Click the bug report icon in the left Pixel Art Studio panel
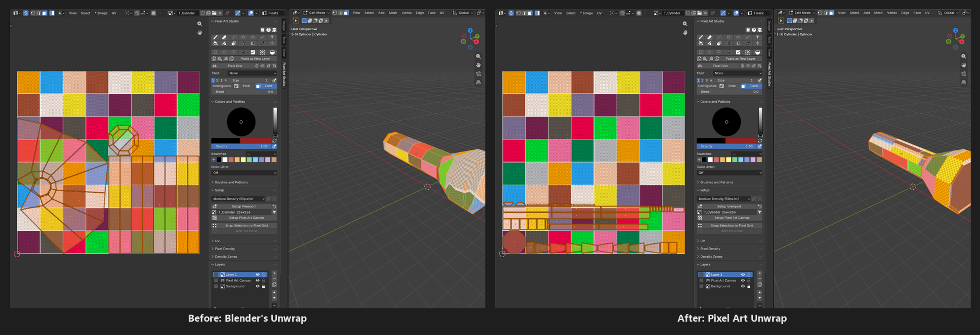 274,30
